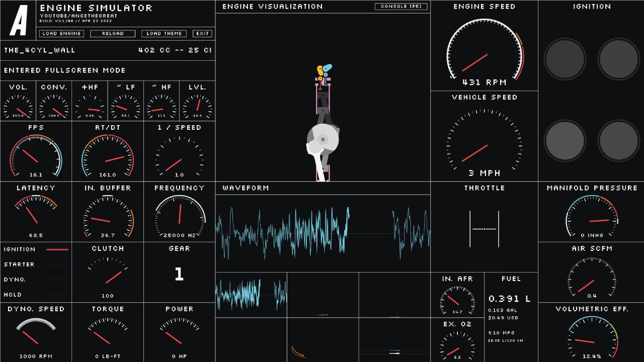Open the Console [F5] panel
Viewport: 644px width, 362px height.
(x=401, y=7)
